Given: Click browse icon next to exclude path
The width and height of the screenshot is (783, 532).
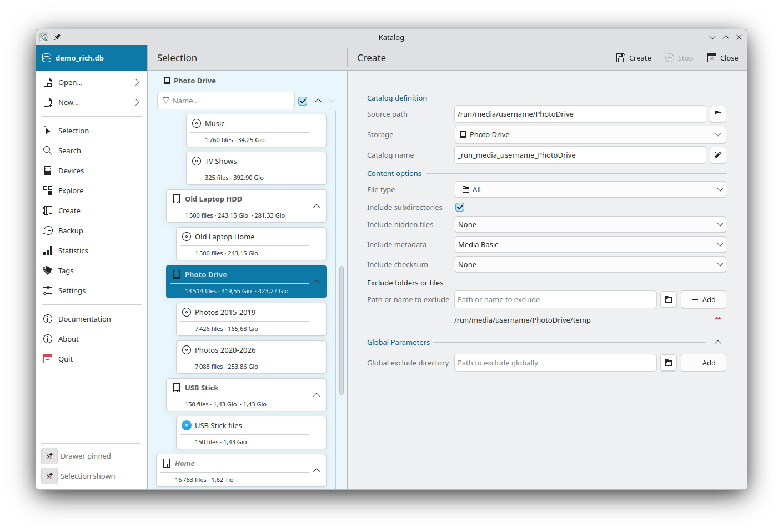Looking at the screenshot, I should 669,299.
